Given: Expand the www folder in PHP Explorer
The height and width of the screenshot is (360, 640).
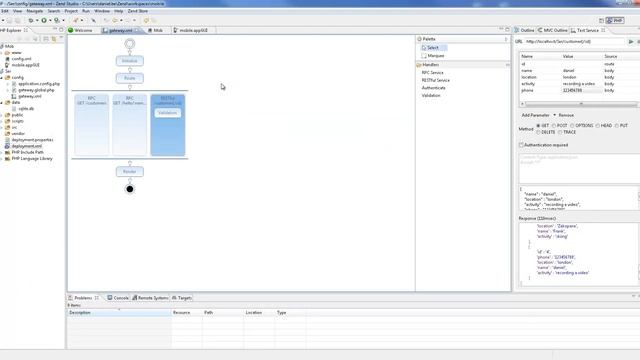Looking at the screenshot, I should (2, 53).
